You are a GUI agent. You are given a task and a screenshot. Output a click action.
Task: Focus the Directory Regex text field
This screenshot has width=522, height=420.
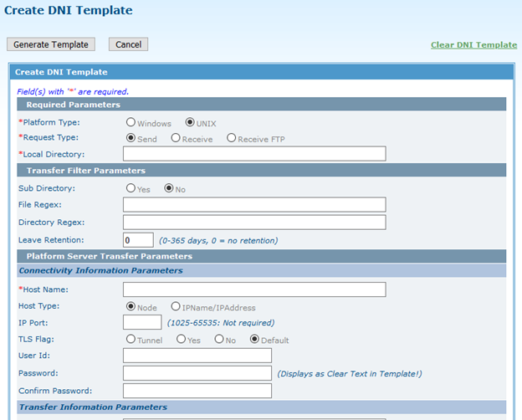pos(254,223)
